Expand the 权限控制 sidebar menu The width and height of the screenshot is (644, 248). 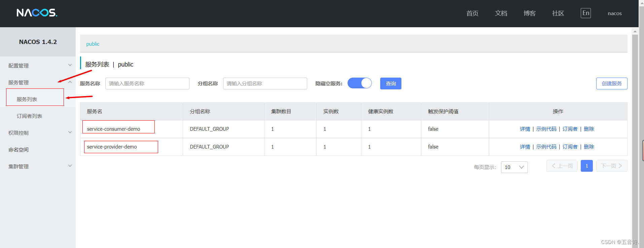[x=38, y=133]
